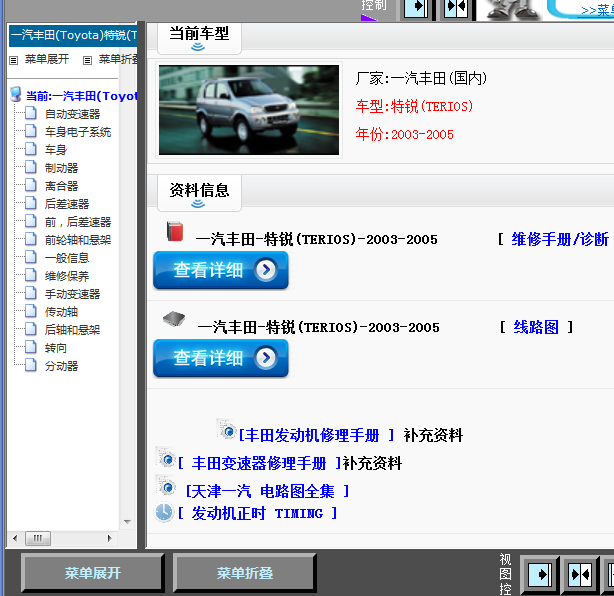This screenshot has width=614, height=596.
Task: Select 制动器 in the tree
Action: coord(61,168)
